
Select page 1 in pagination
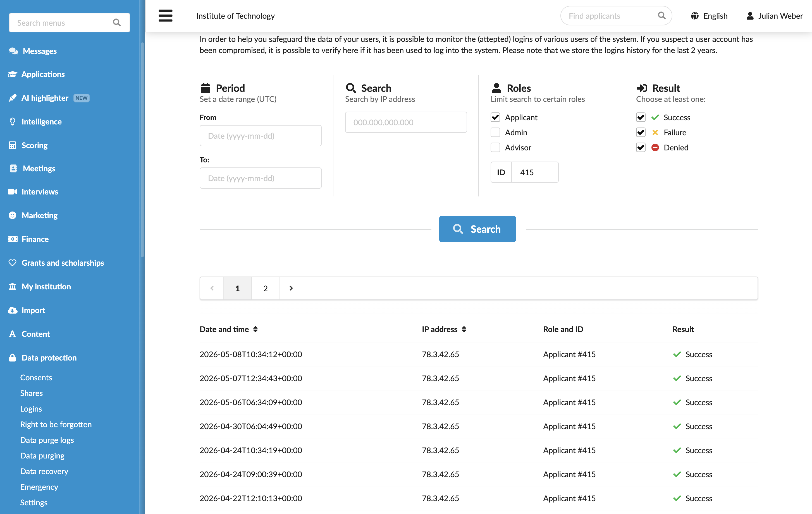coord(237,288)
